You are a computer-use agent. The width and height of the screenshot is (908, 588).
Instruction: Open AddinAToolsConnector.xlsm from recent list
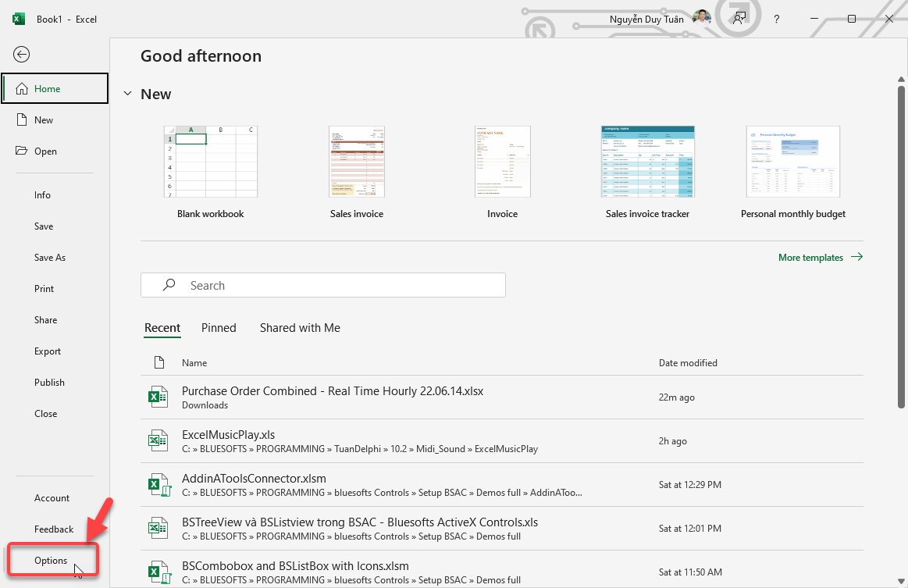(x=501, y=485)
